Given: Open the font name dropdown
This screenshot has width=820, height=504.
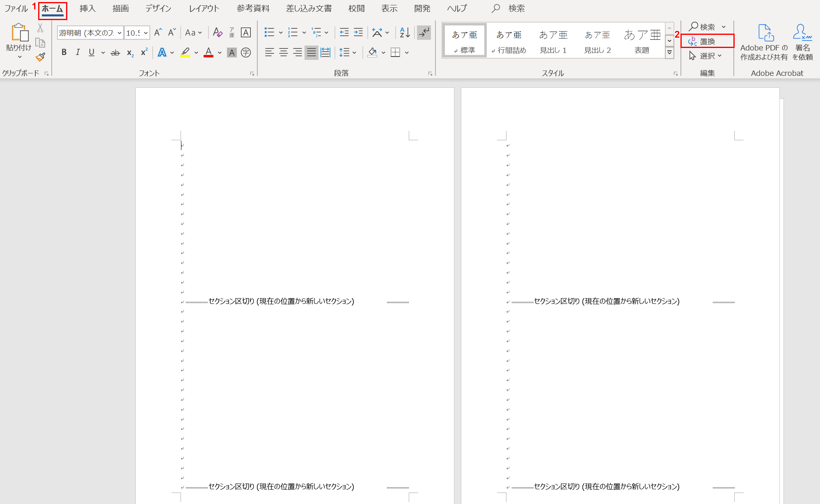Looking at the screenshot, I should (x=119, y=33).
